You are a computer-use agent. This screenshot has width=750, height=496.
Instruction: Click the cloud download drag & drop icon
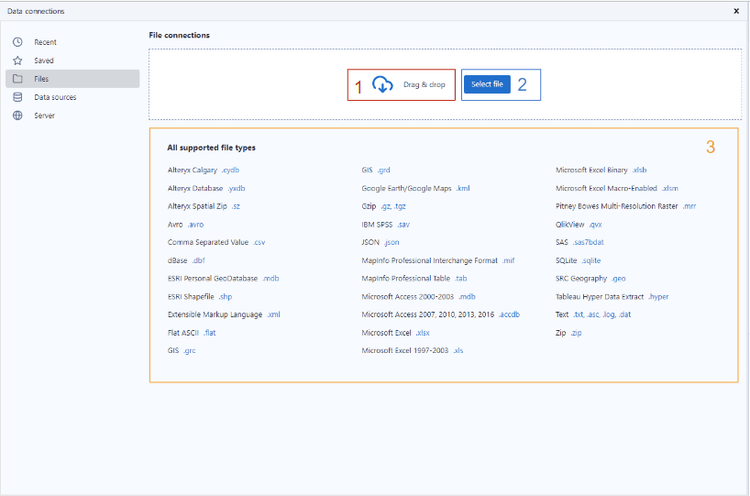click(382, 85)
